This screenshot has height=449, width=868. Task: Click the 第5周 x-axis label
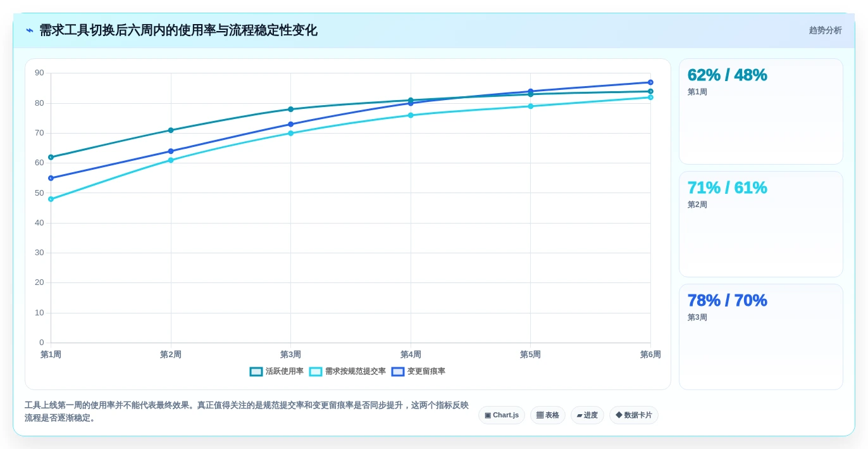coord(531,355)
